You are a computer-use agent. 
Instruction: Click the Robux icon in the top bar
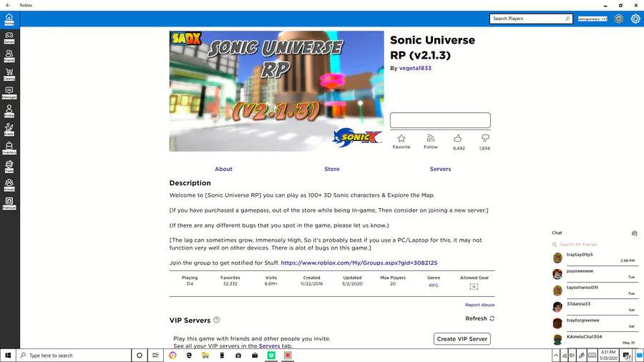618,19
